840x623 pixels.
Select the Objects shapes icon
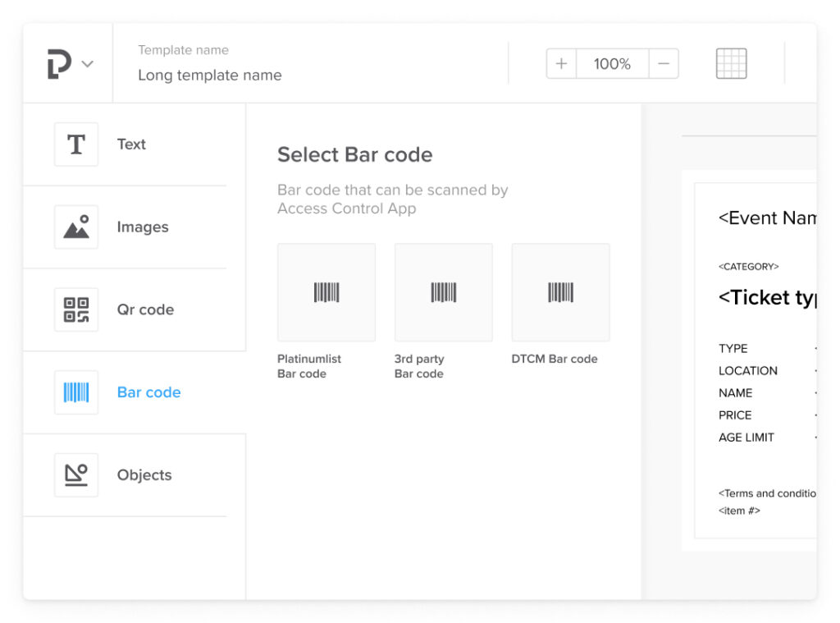pos(76,475)
